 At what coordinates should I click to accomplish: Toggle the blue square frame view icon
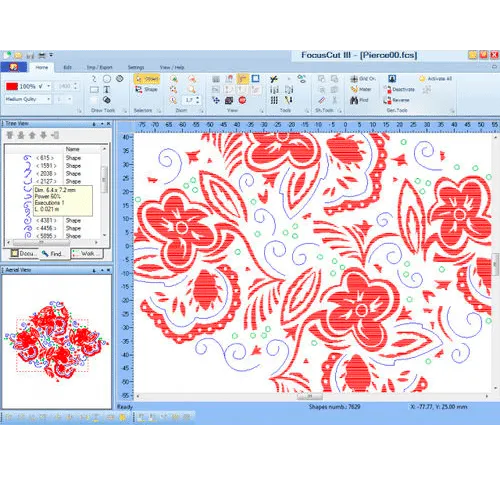(256, 79)
